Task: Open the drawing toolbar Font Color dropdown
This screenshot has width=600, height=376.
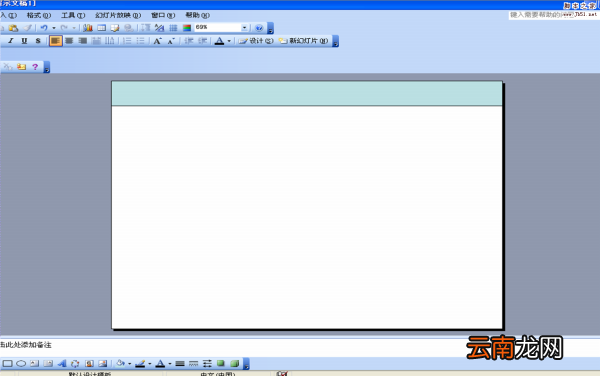Action: 170,364
